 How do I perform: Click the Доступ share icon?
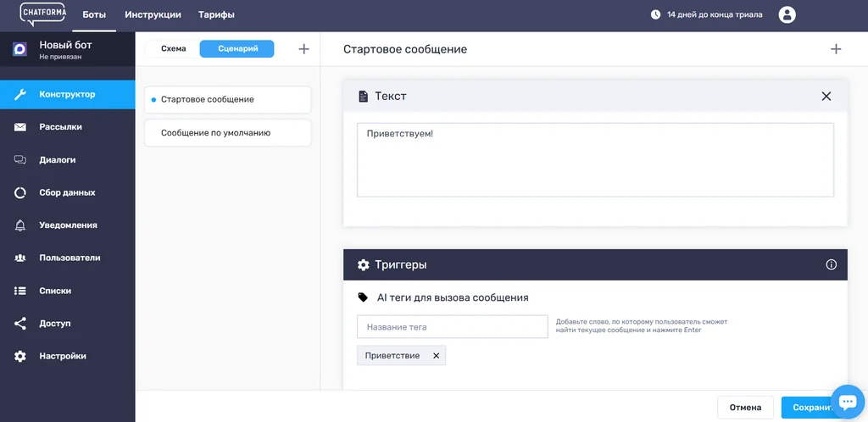20,324
